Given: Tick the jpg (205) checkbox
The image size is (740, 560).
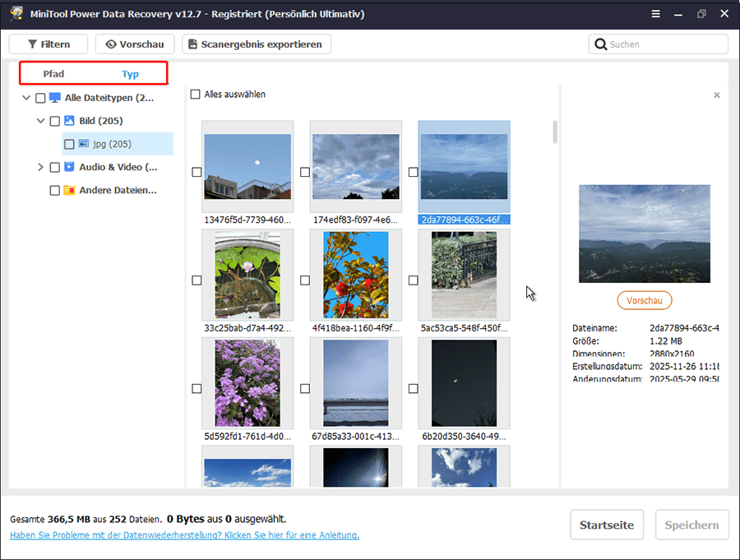Looking at the screenshot, I should pyautogui.click(x=69, y=144).
